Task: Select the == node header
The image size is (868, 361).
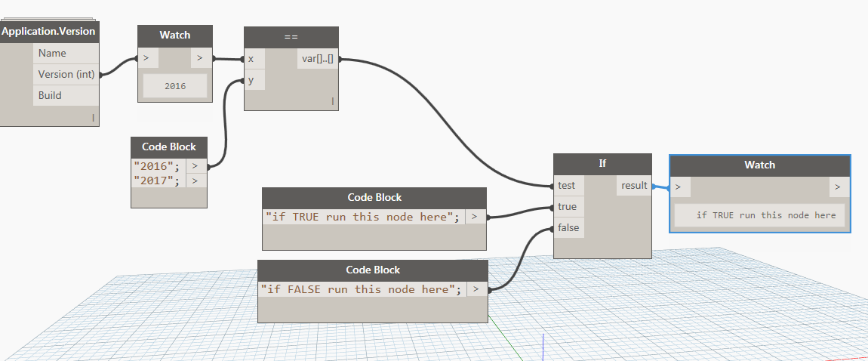Action: 291,37
